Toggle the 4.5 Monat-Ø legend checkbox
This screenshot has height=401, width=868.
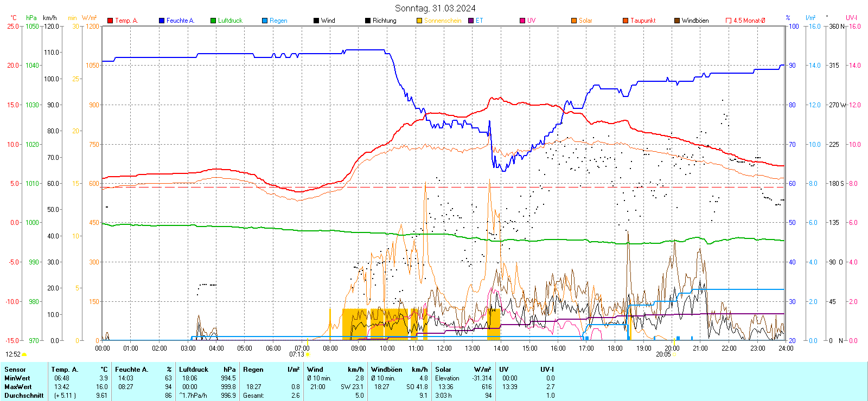click(x=729, y=21)
